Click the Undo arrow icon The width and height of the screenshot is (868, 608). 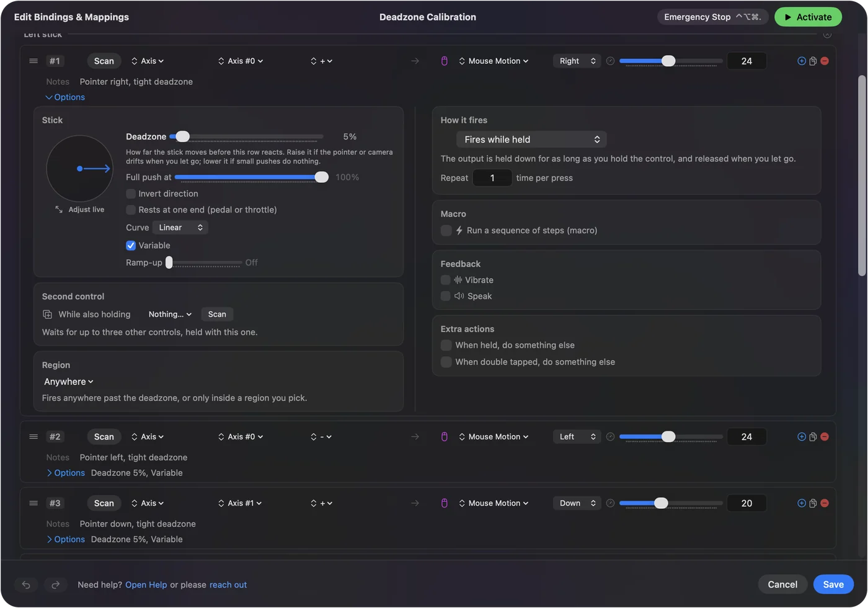point(26,584)
